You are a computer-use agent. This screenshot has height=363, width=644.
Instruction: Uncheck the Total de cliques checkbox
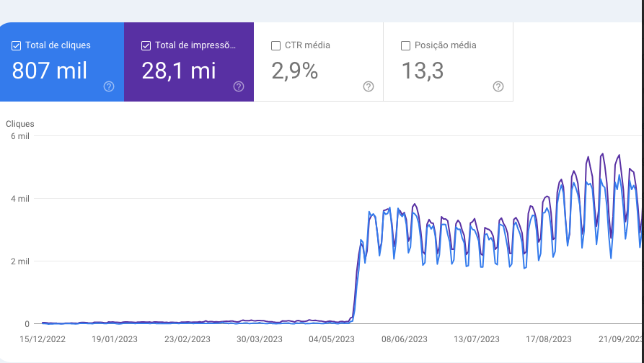tap(17, 45)
